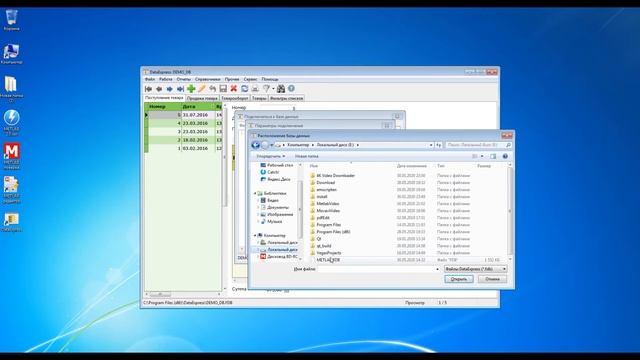Edit record with the pencil icon
Screen dimensions: 640x360
click(x=202, y=89)
